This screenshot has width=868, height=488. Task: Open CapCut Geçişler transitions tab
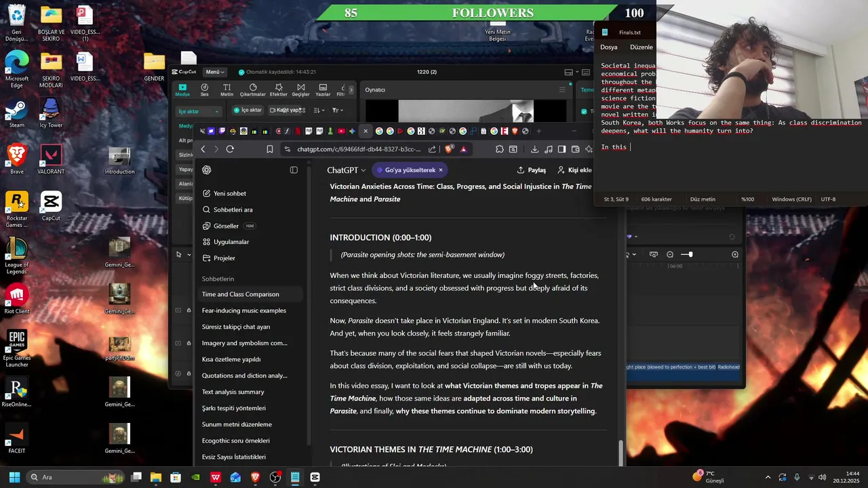coord(300,90)
